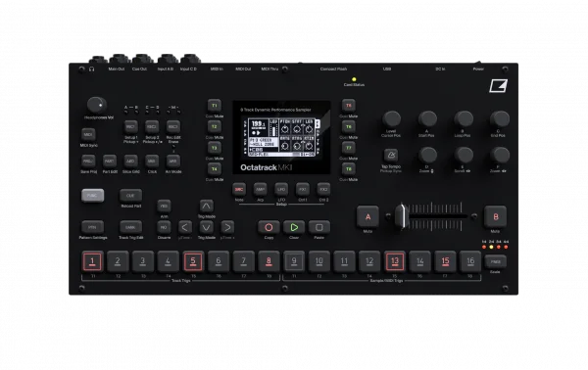Viewport: 588px width, 370px height.
Task: Click the record button above Copy
Action: coord(269,227)
